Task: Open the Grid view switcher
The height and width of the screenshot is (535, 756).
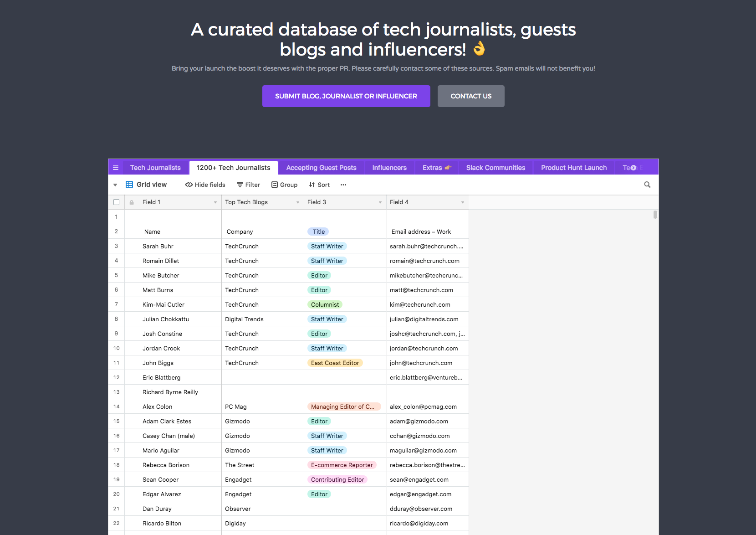Action: point(147,185)
